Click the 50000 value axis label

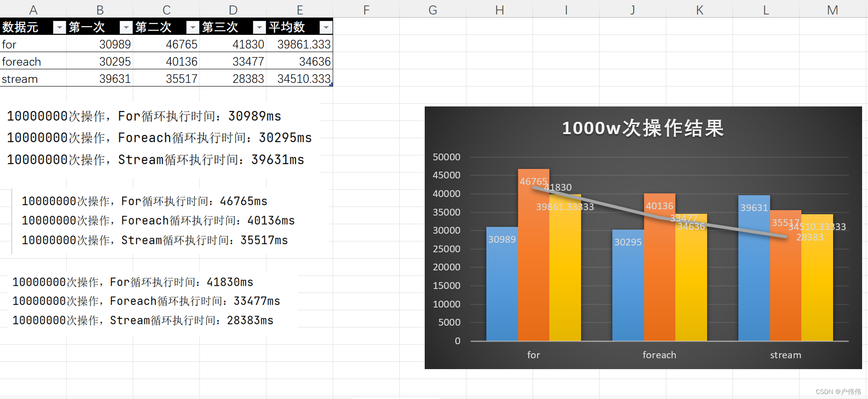pos(446,157)
